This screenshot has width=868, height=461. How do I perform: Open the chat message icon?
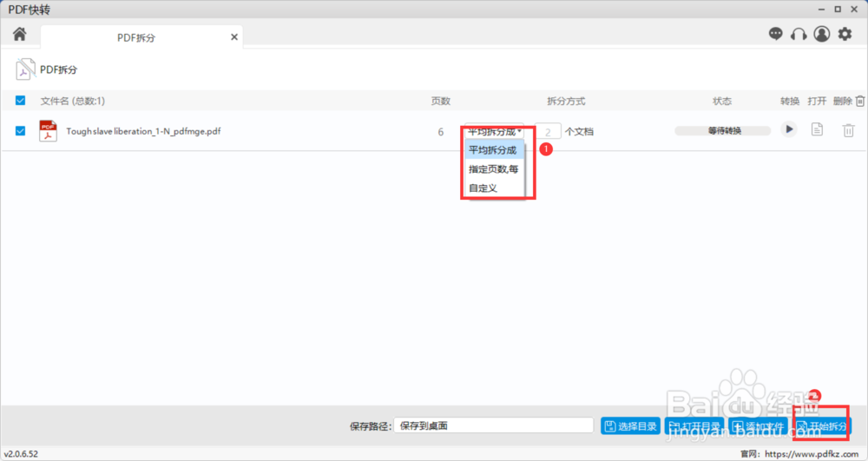click(775, 35)
